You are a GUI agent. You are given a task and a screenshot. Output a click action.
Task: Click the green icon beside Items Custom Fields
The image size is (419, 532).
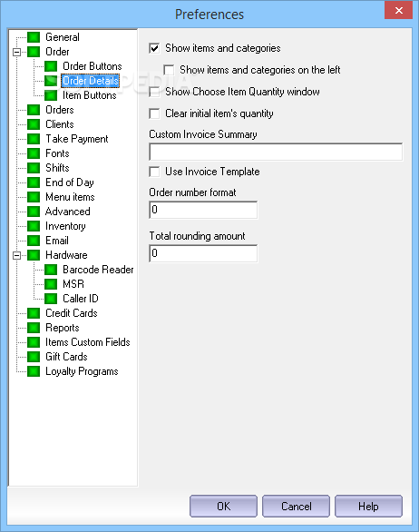(x=34, y=342)
